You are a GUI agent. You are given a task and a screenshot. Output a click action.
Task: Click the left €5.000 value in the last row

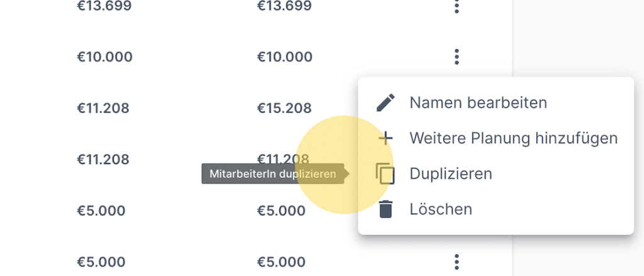coord(101,261)
